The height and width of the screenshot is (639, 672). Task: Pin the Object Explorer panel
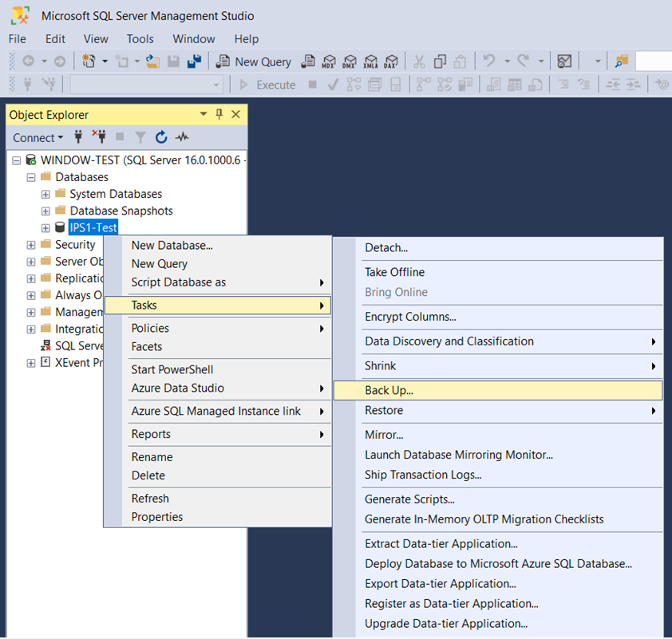click(x=219, y=114)
